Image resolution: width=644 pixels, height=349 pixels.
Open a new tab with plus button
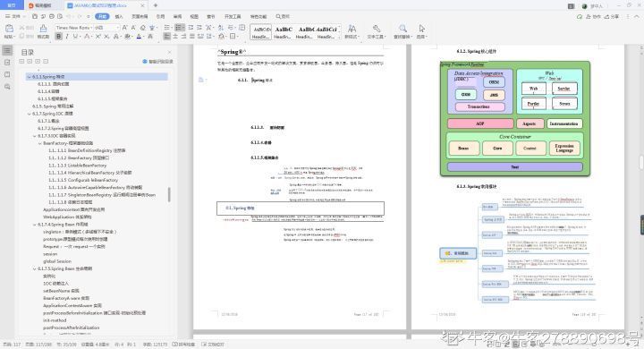pos(156,5)
